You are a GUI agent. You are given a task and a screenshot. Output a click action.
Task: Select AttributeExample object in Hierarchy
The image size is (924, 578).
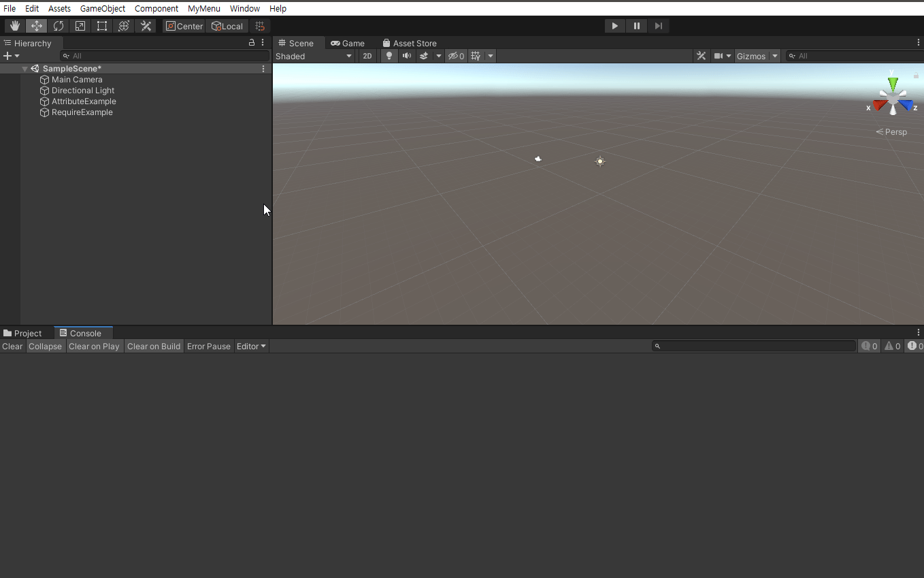pyautogui.click(x=84, y=101)
